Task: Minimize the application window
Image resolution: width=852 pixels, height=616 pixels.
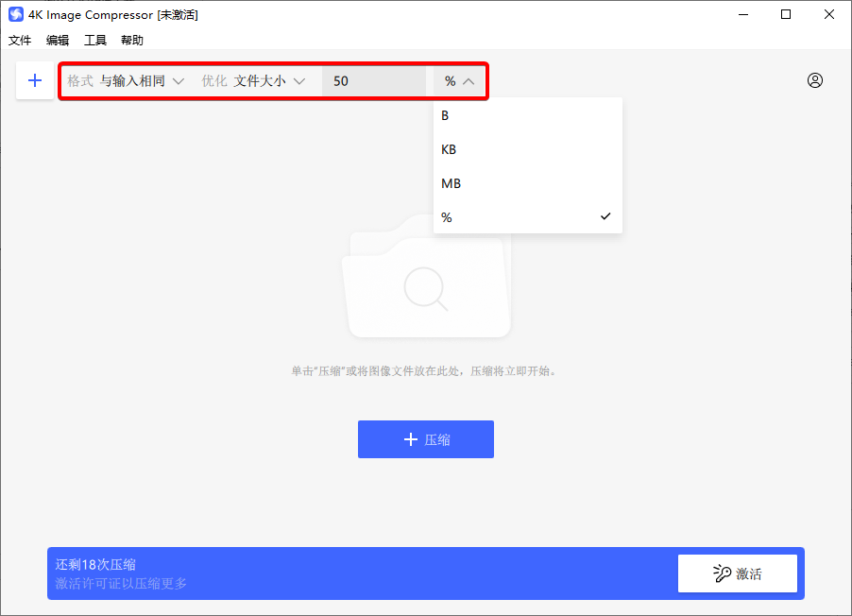Action: coord(743,15)
